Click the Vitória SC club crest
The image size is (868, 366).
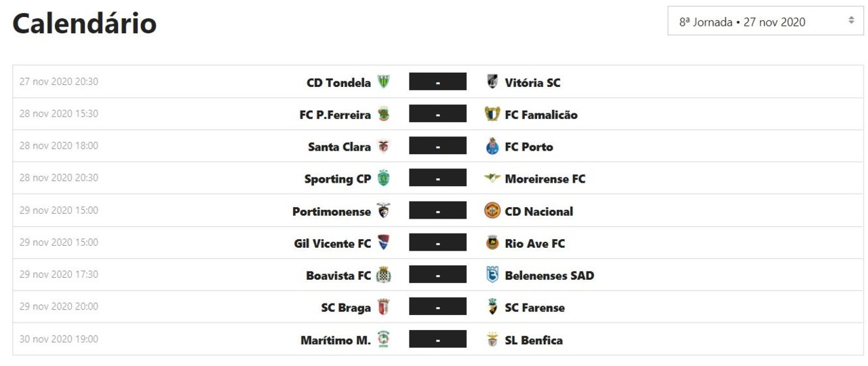(x=492, y=82)
